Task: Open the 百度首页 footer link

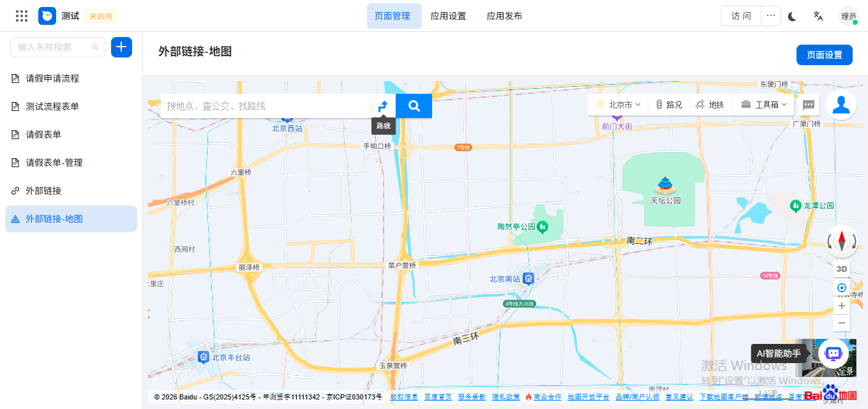Action: point(438,397)
